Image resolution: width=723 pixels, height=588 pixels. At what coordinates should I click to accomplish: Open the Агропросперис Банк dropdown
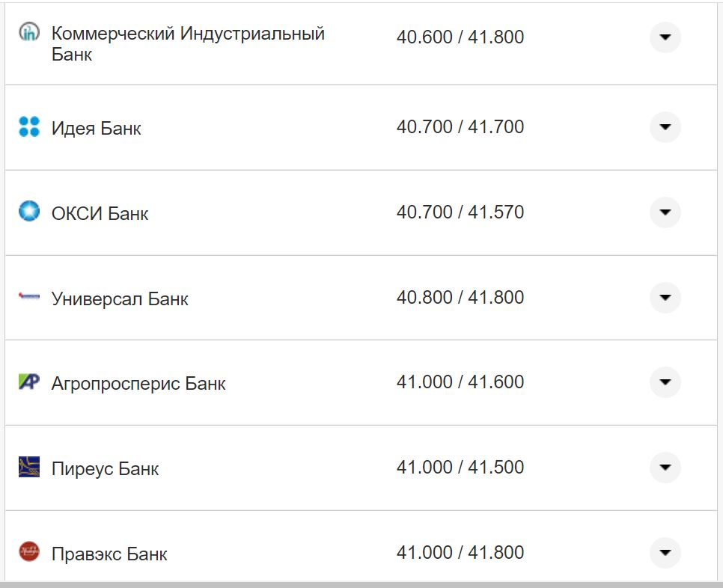pos(665,382)
